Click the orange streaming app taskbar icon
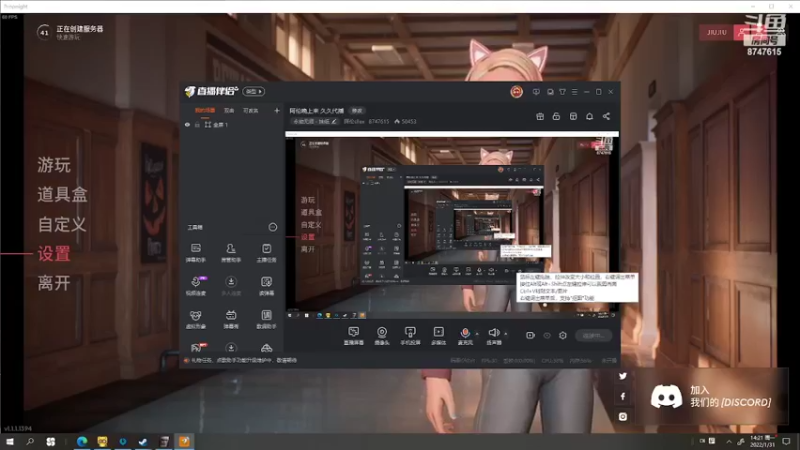 [184, 441]
